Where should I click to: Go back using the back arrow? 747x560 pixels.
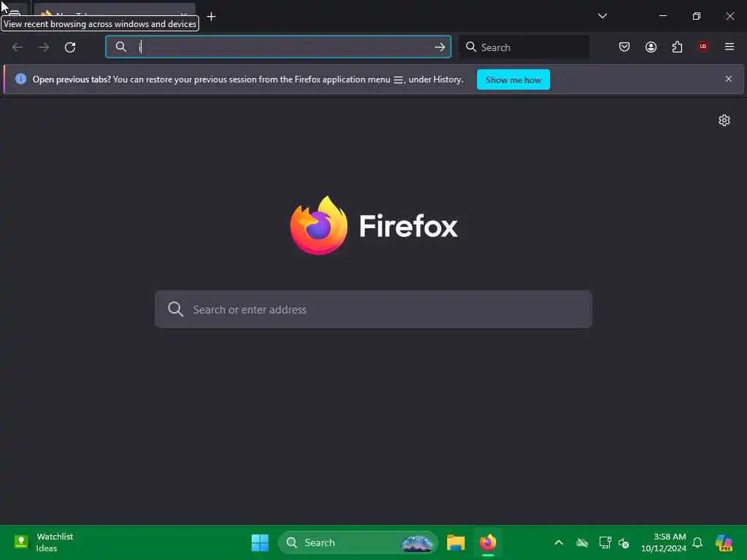point(18,47)
